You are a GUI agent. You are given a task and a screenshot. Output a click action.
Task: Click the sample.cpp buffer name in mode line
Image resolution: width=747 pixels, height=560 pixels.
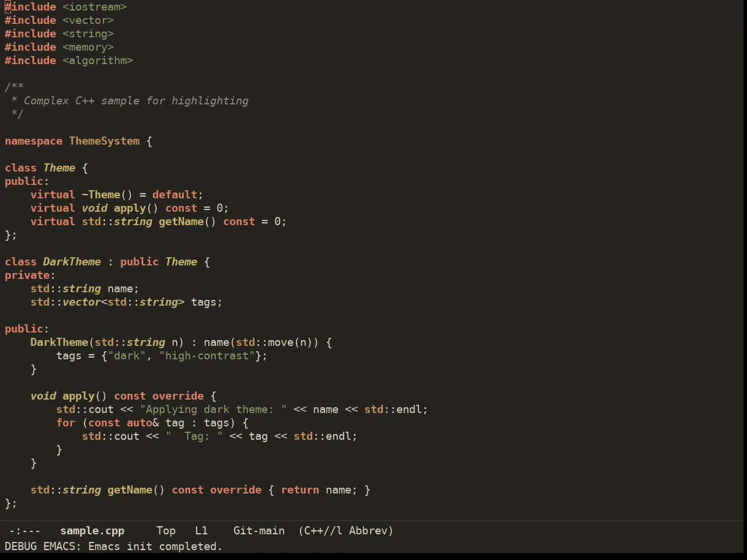pyautogui.click(x=92, y=531)
